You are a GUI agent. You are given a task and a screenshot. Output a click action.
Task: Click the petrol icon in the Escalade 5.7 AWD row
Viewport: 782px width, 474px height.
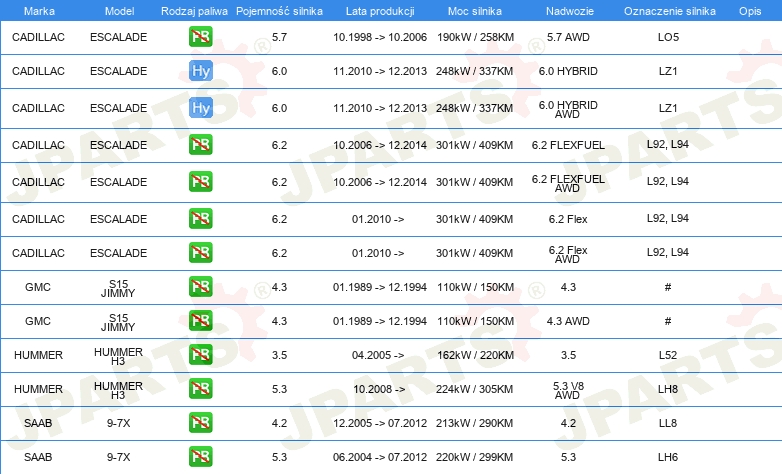point(200,37)
